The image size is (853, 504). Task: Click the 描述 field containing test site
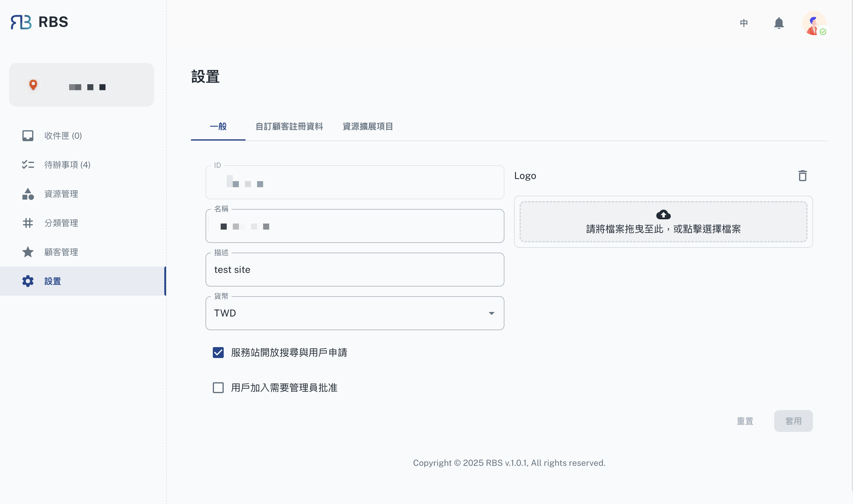point(354,270)
